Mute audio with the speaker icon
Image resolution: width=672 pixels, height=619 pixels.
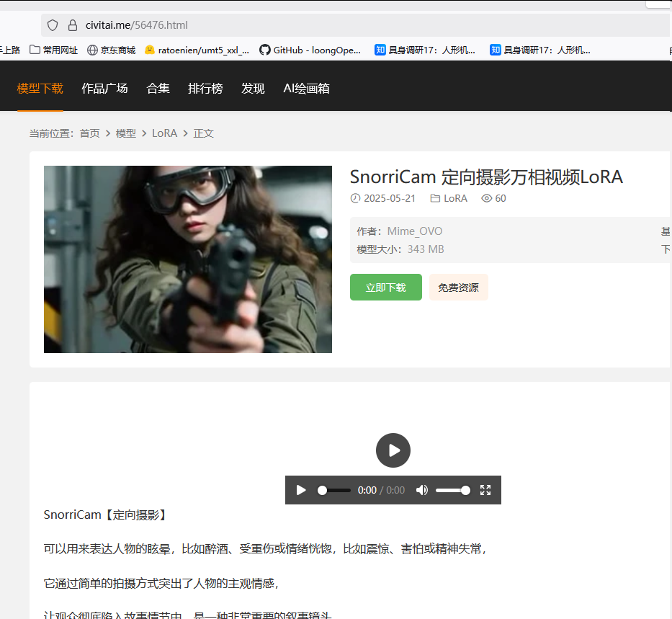point(422,490)
